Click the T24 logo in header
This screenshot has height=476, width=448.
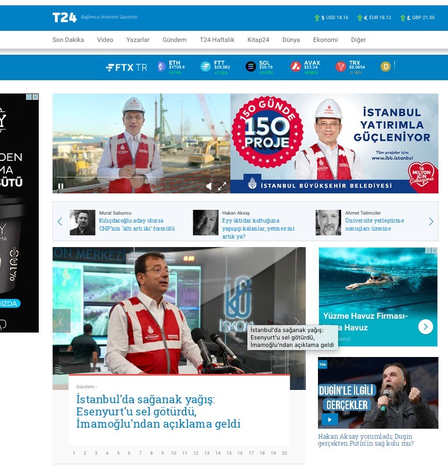(64, 18)
